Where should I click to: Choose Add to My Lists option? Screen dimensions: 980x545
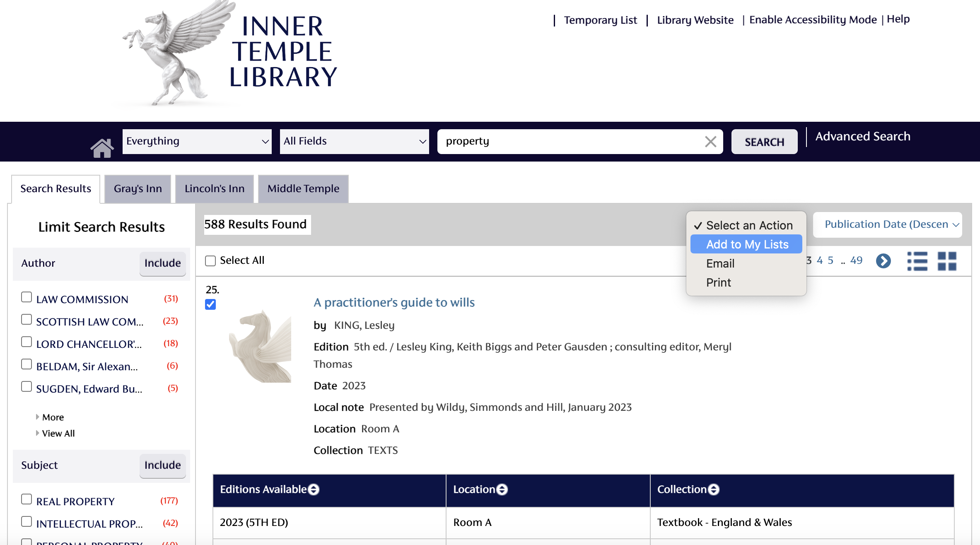click(746, 244)
